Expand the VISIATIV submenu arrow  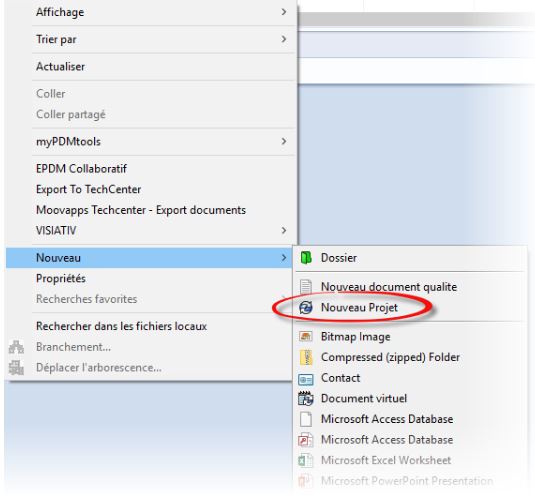(284, 230)
